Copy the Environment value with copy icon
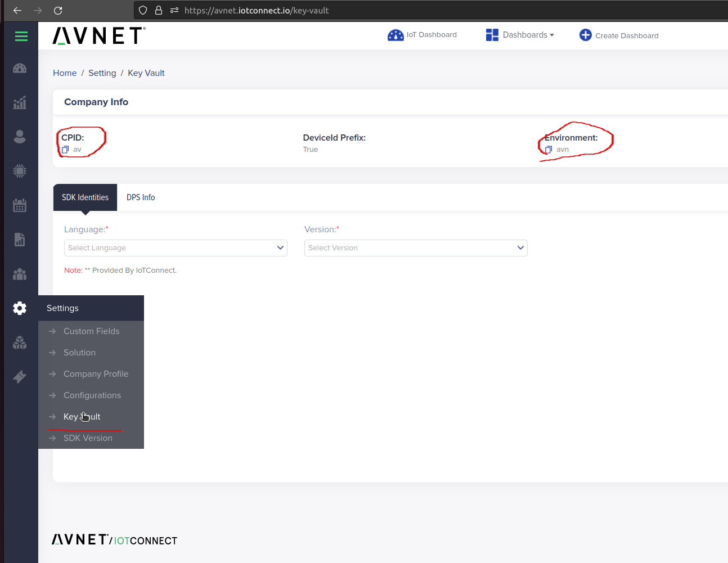728x563 pixels. coord(549,150)
